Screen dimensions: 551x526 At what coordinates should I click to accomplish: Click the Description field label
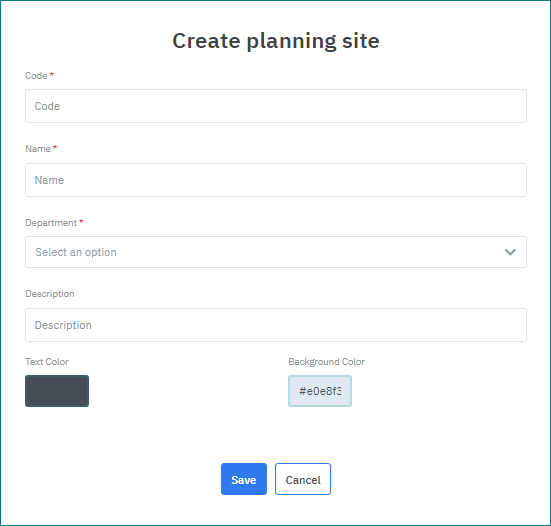(50, 294)
